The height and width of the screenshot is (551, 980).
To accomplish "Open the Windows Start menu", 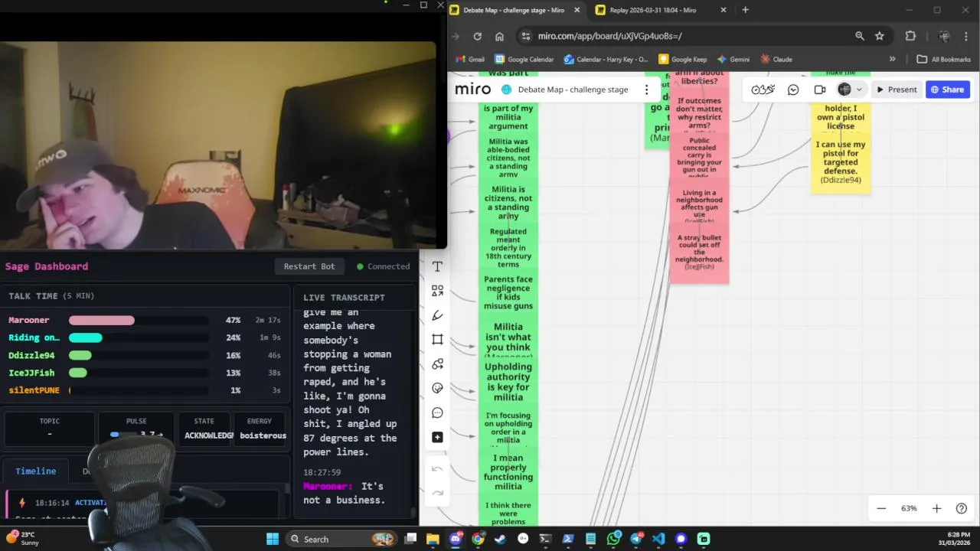I will tap(273, 539).
